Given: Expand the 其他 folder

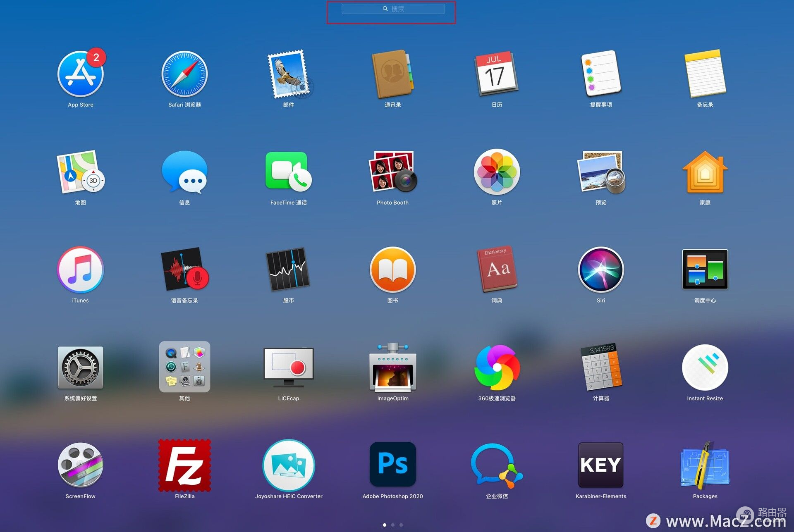Looking at the screenshot, I should click(x=184, y=367).
